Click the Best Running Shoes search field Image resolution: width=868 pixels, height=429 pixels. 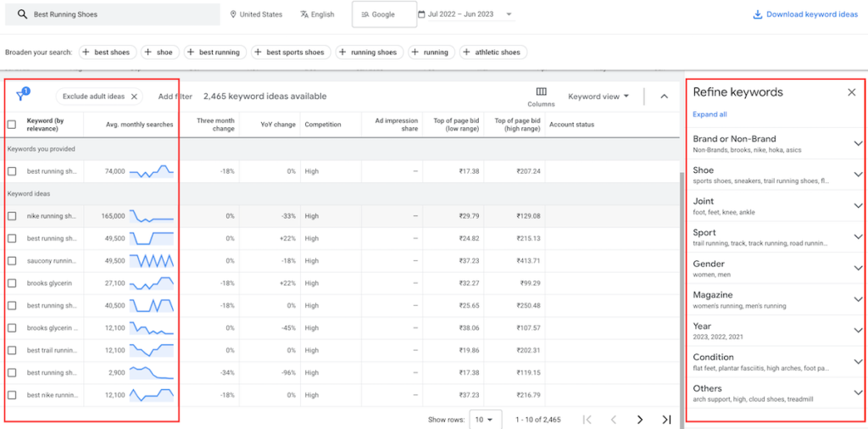[x=113, y=14]
